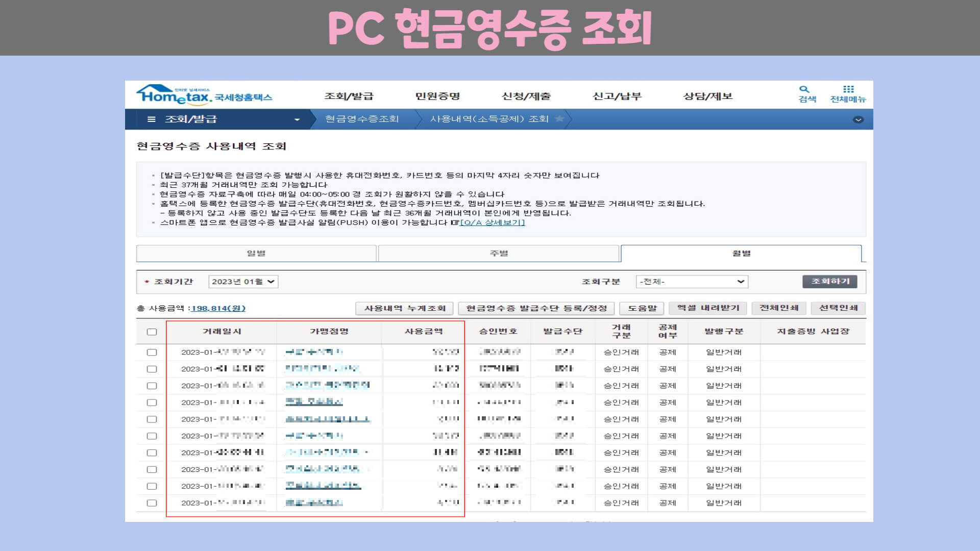Click the round chevron at breadcrumb bar's right end
This screenshot has width=980, height=551.
pos(858,119)
